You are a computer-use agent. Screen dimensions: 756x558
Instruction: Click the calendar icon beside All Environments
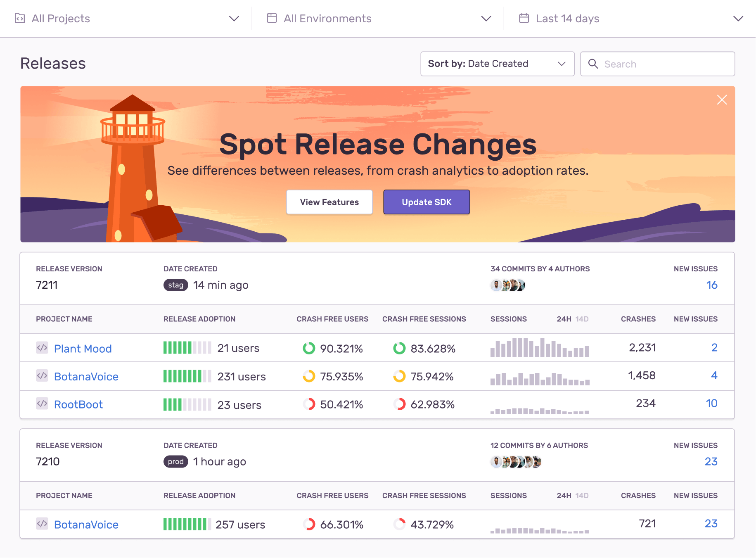pyautogui.click(x=271, y=18)
